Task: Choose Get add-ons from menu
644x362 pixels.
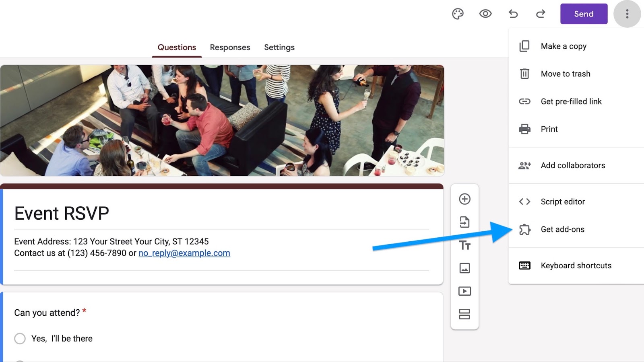Action: [x=562, y=229]
